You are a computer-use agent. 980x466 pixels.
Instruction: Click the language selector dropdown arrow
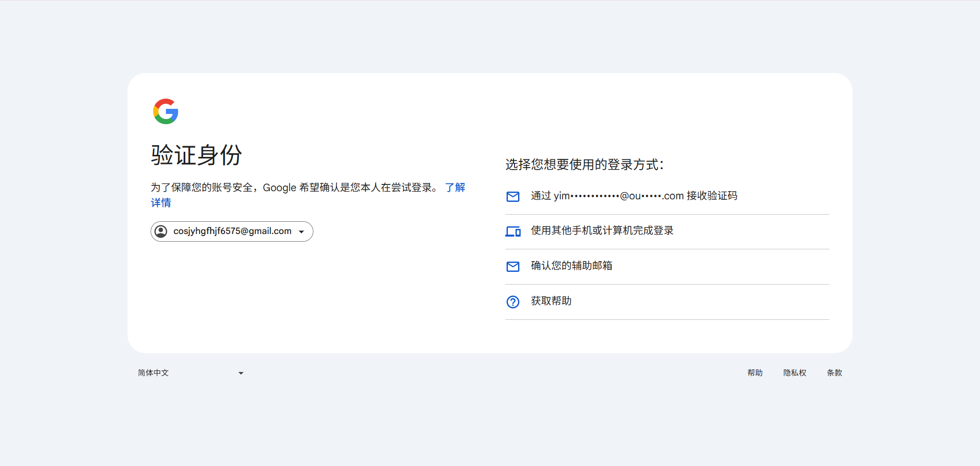[x=241, y=374]
